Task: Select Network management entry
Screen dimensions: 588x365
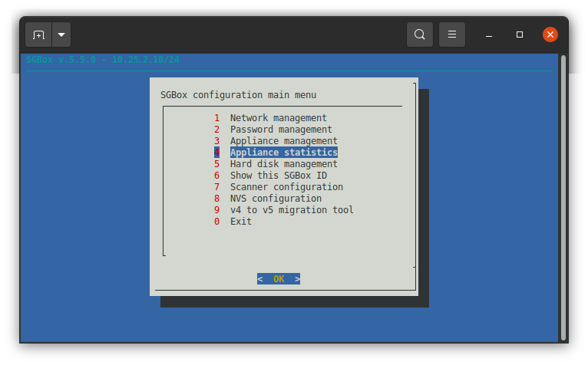Action: [270, 117]
